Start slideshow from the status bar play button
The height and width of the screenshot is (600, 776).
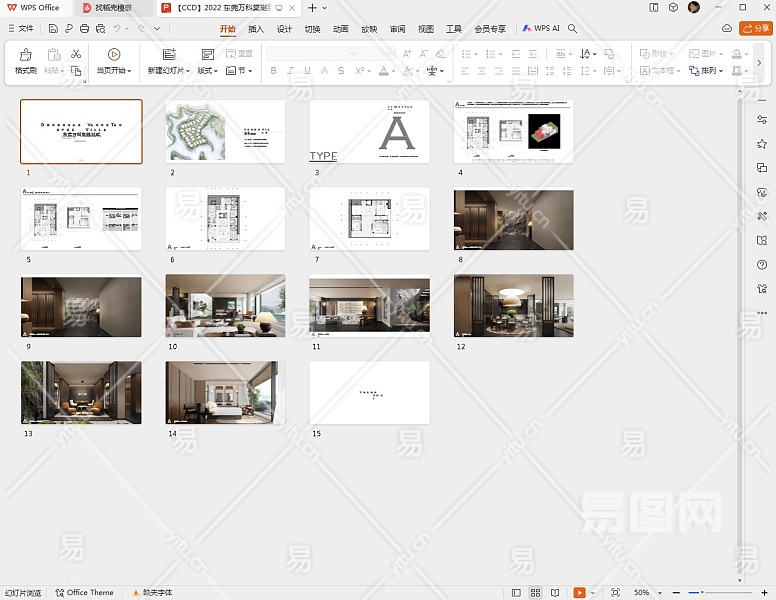[579, 593]
